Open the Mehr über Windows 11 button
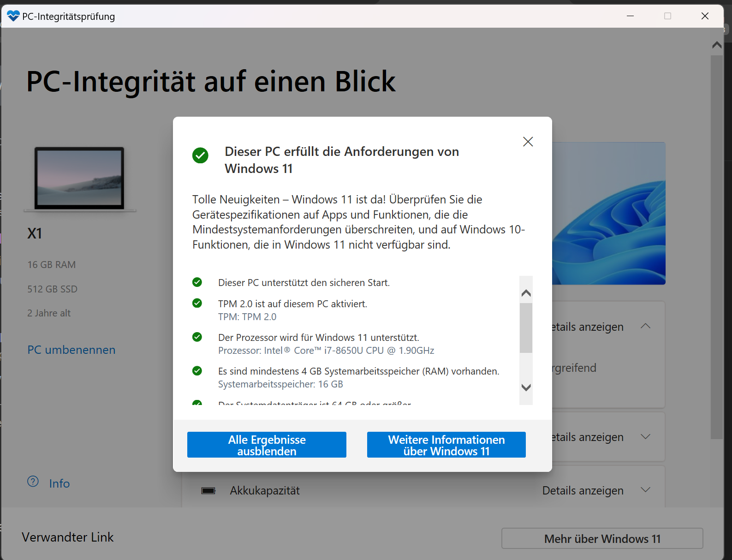 point(602,538)
